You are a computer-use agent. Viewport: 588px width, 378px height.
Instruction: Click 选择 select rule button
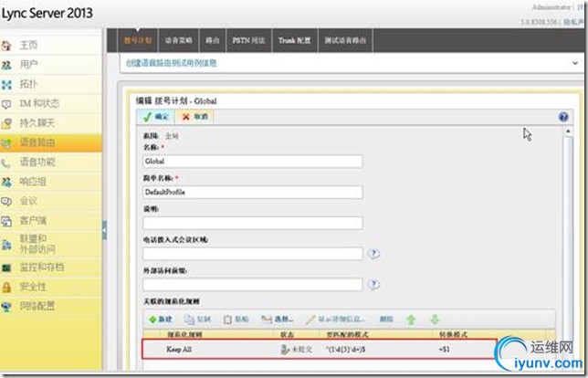tap(278, 320)
